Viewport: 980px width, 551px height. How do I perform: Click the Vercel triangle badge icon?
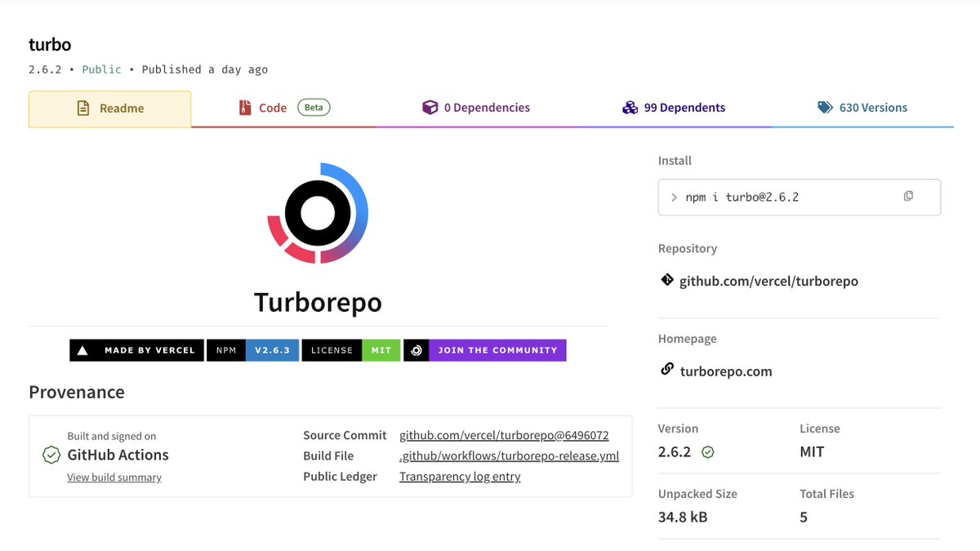[x=82, y=350]
